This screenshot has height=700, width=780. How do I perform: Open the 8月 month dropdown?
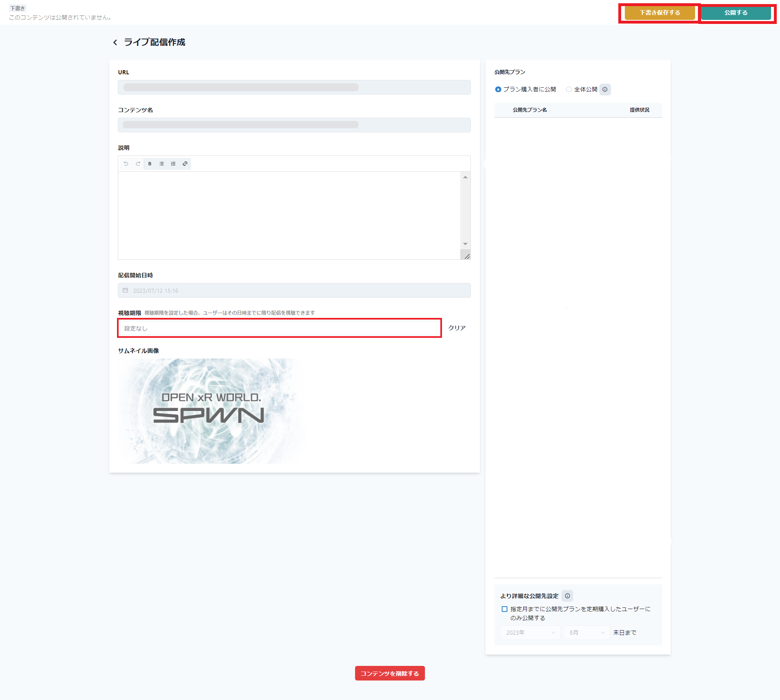[586, 632]
